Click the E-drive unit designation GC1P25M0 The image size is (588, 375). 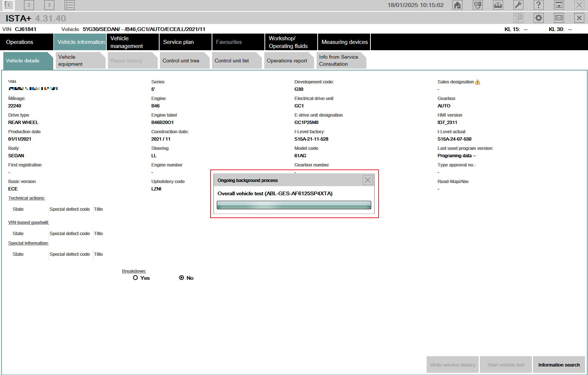[306, 123]
